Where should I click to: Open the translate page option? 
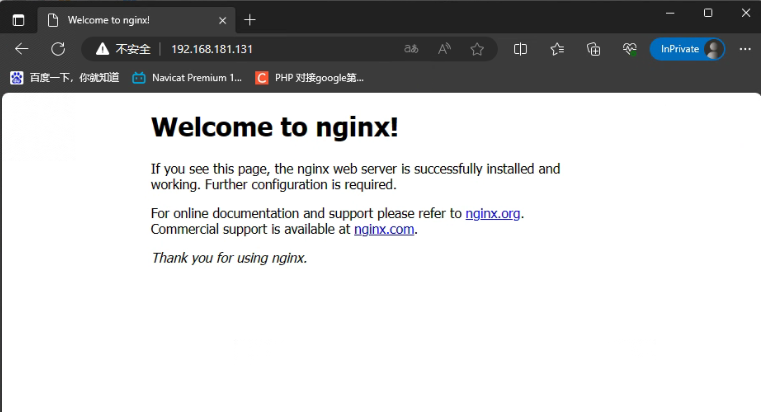click(x=411, y=49)
